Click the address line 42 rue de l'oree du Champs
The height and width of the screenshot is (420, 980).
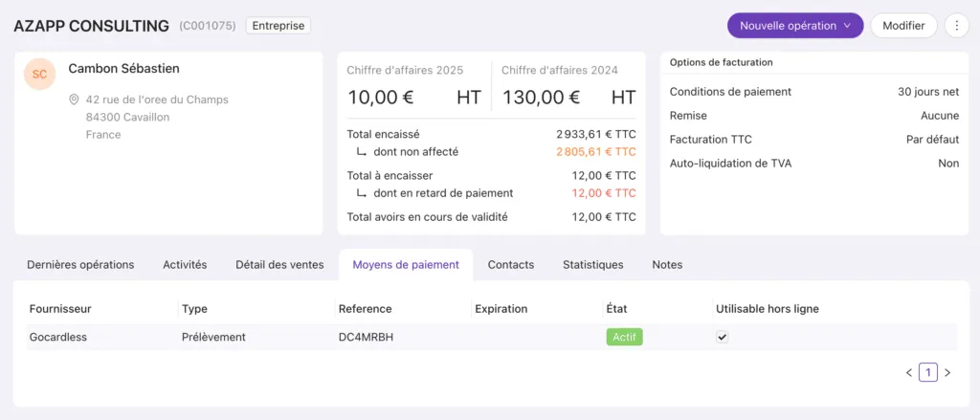coord(157,99)
